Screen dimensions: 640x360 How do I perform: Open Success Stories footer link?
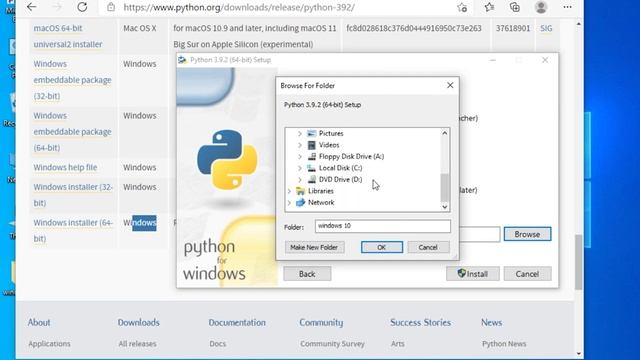click(x=420, y=322)
